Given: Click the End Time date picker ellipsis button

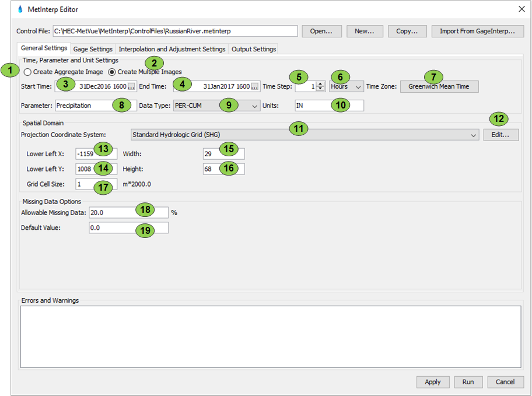Looking at the screenshot, I should point(255,87).
